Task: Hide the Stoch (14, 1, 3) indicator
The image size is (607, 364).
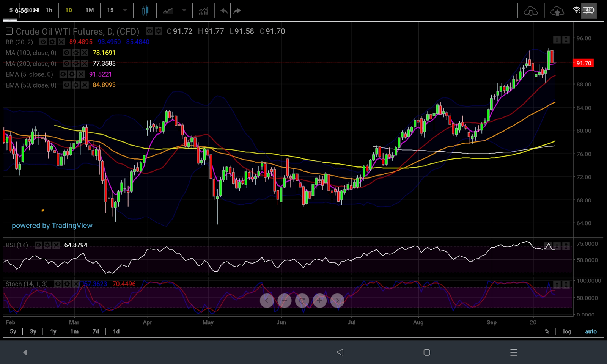Action: (x=58, y=284)
